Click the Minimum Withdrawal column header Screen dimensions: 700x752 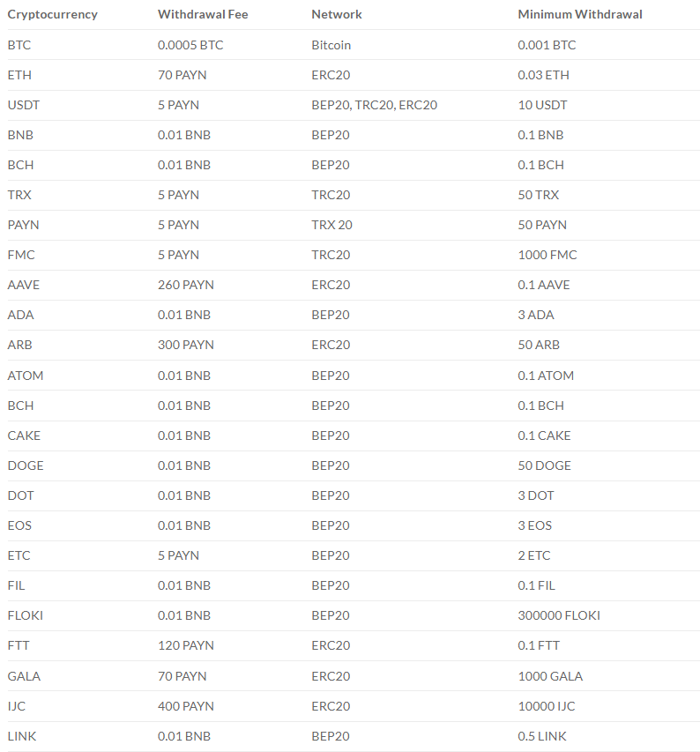tap(580, 14)
